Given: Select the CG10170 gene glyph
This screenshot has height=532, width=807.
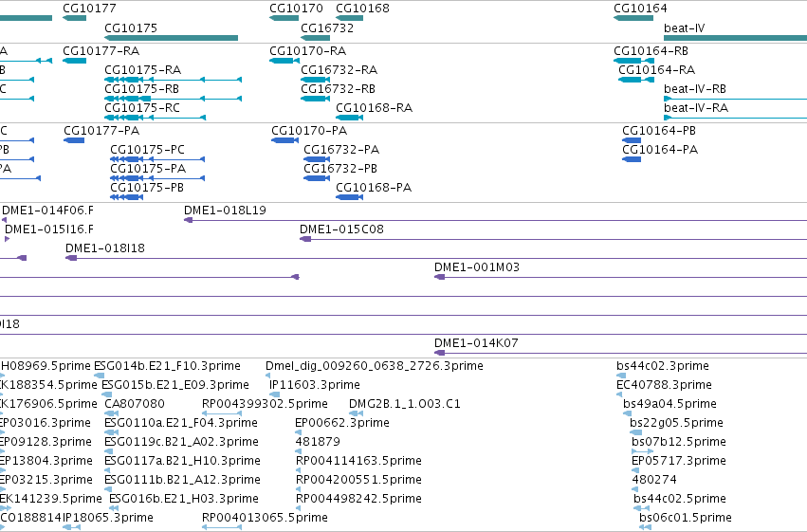Looking at the screenshot, I should pyautogui.click(x=284, y=18).
